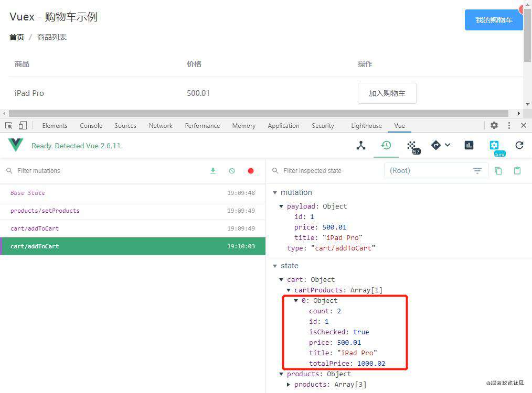
Task: Collapse the state section
Action: pos(275,266)
